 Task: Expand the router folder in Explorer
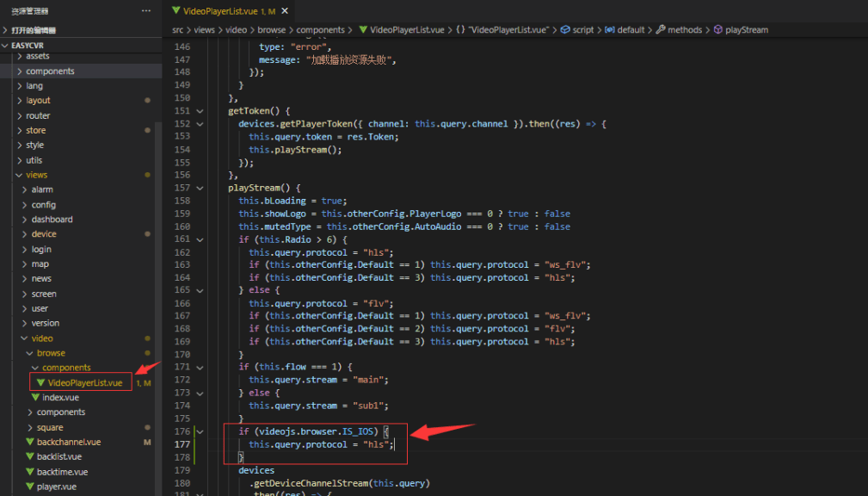[x=37, y=115]
